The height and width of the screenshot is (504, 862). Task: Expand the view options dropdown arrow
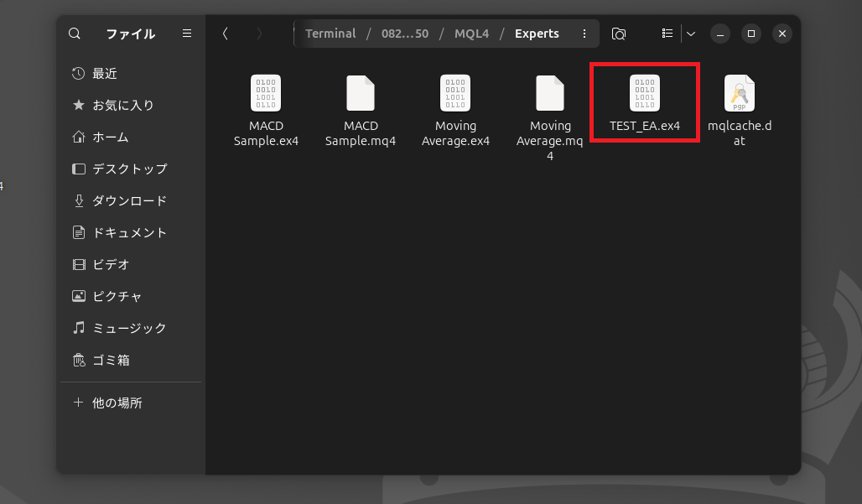(x=691, y=34)
